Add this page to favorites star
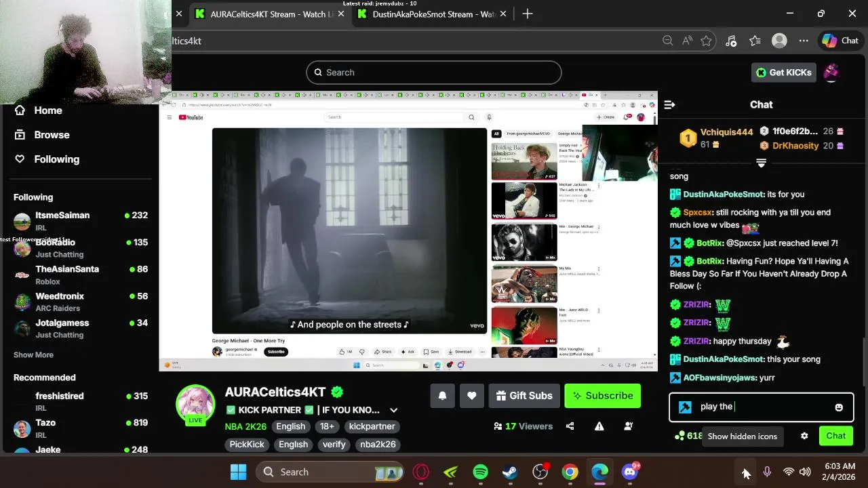Screen dimensions: 868x488 click(706, 41)
